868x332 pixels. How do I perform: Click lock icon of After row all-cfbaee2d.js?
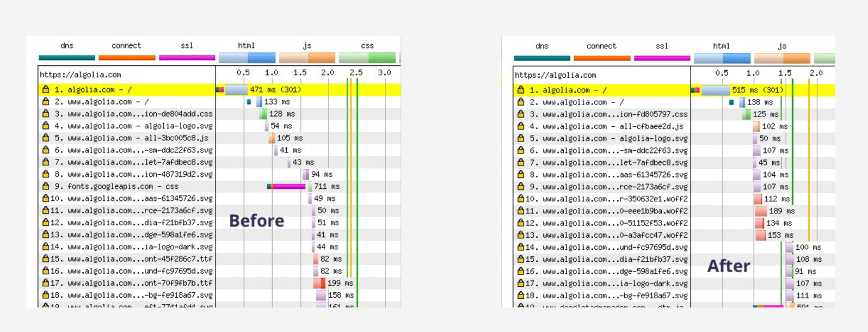521,126
